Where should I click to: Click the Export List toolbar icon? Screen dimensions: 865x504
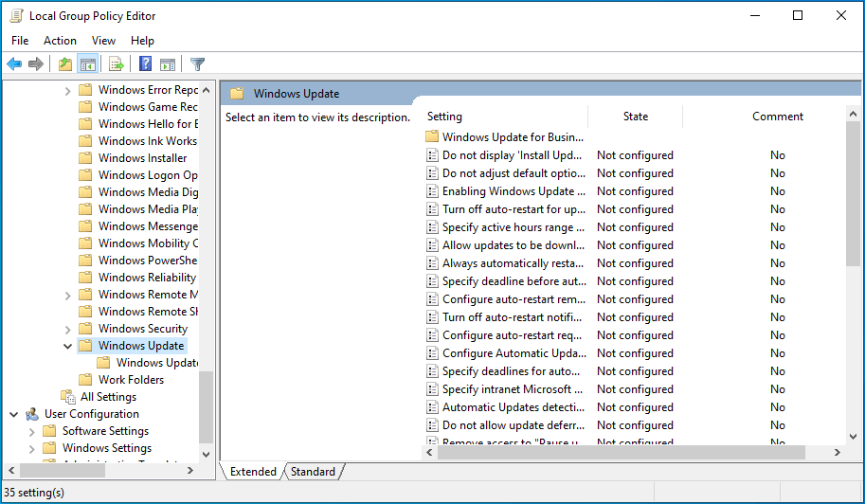click(x=116, y=64)
